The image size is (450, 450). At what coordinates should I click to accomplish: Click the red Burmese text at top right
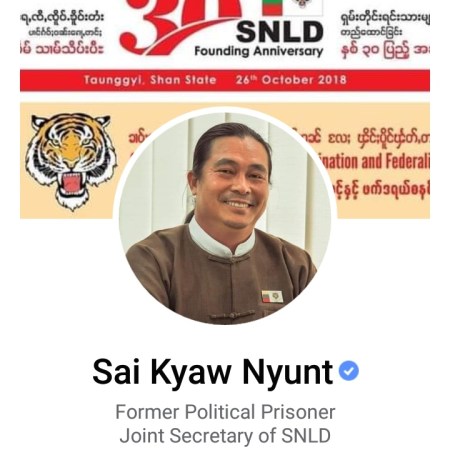pyautogui.click(x=385, y=51)
